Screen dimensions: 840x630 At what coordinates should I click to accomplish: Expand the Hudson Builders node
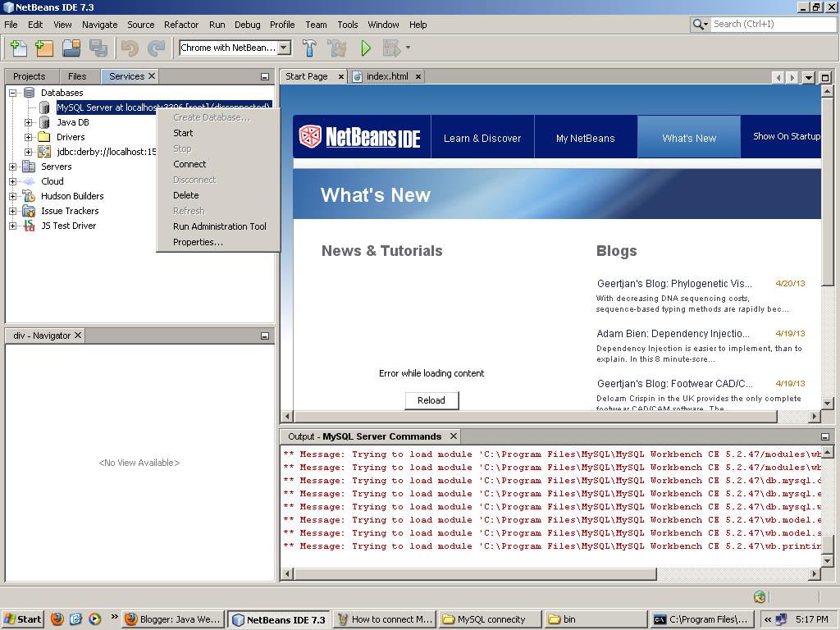click(12, 196)
